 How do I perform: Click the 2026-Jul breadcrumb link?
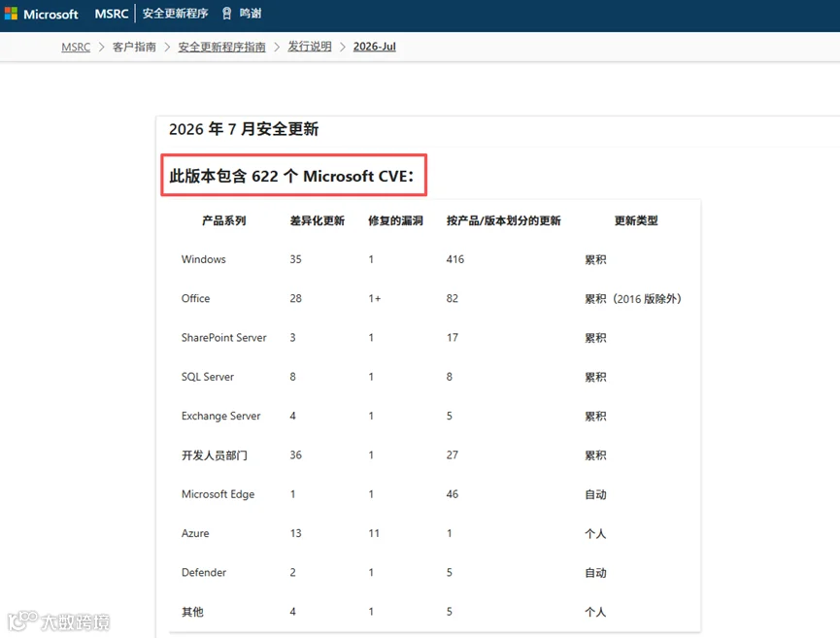[x=375, y=47]
